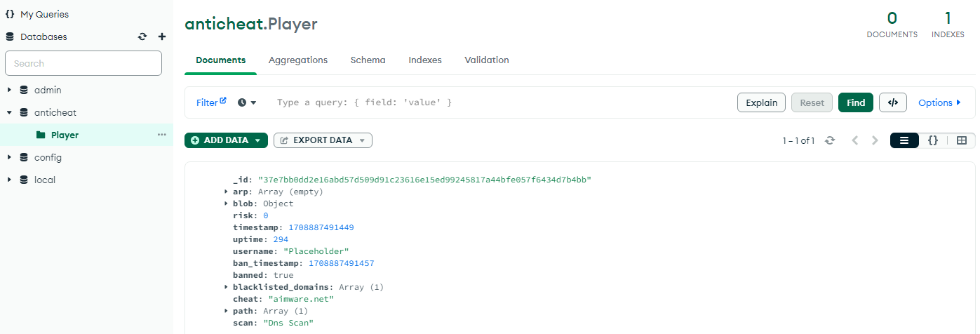Expand the admin database tree

9,90
